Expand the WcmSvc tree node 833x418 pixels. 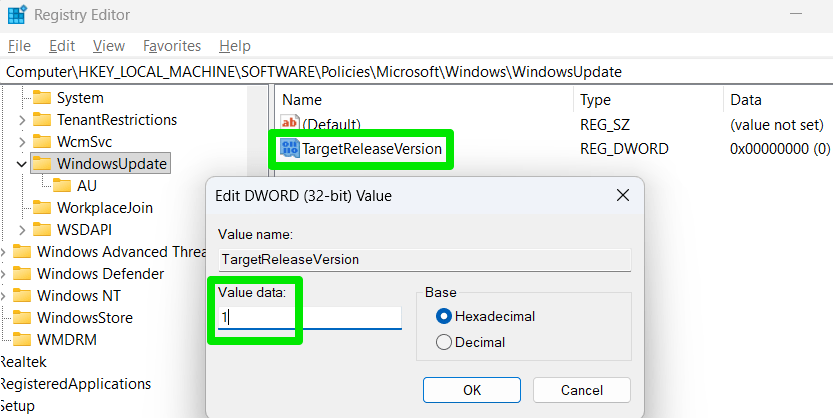22,142
